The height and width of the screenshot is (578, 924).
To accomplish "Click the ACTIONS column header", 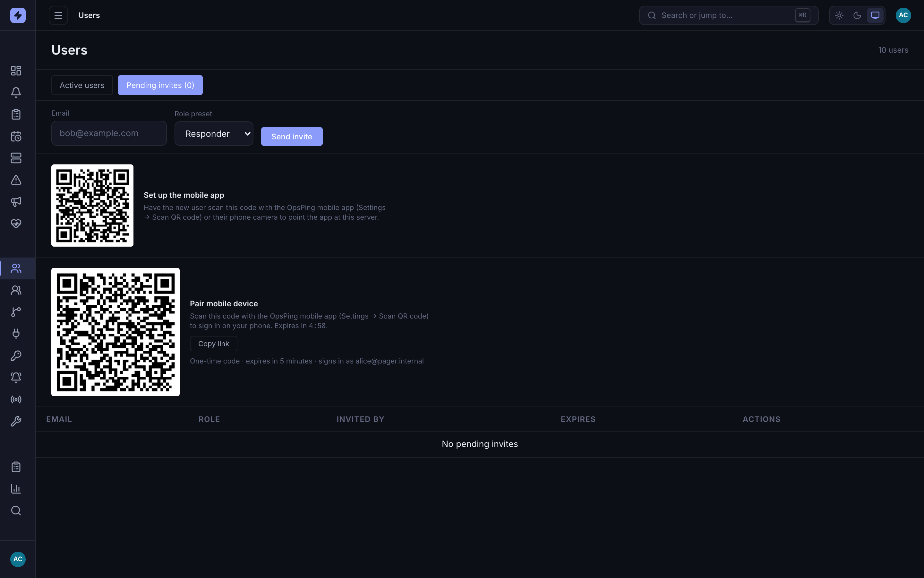I will [x=761, y=419].
